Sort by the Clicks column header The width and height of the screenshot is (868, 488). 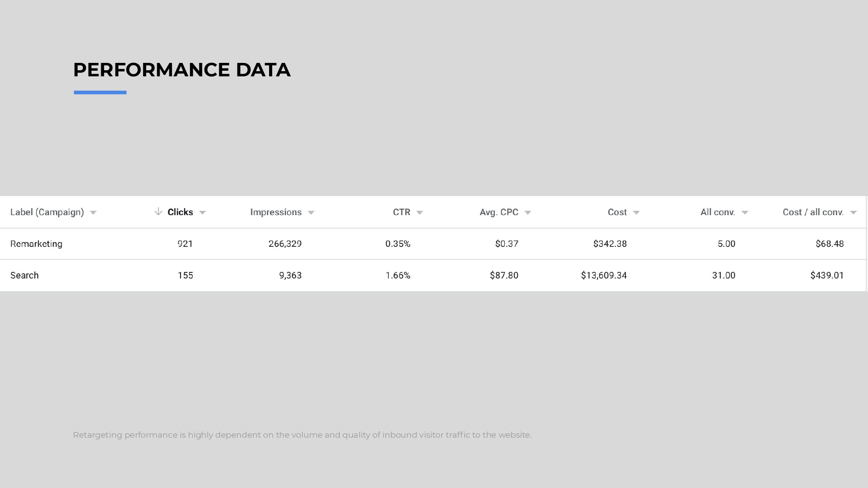180,212
